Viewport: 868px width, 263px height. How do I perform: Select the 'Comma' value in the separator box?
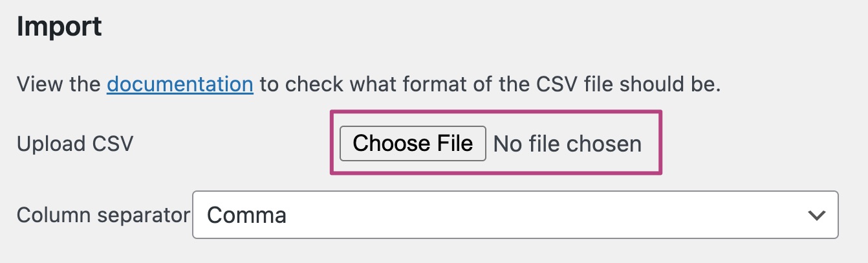pos(247,215)
